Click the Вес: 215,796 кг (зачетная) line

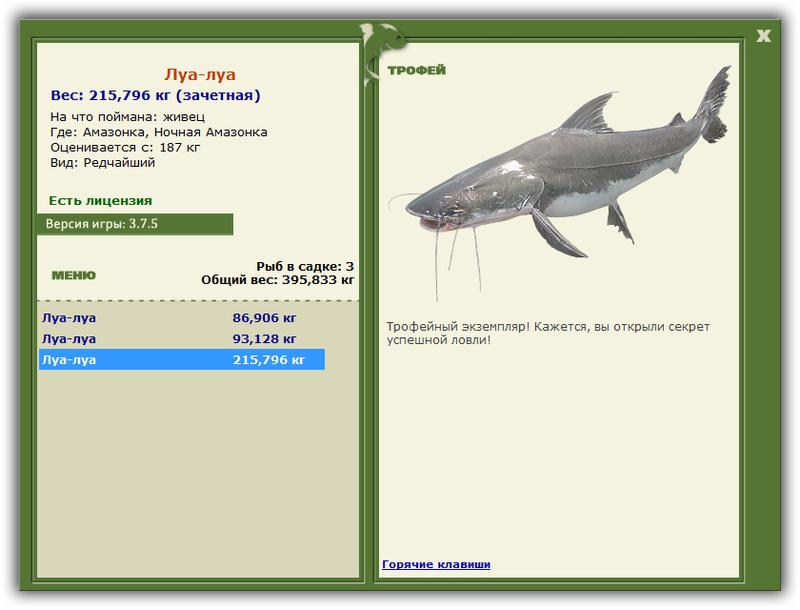pyautogui.click(x=156, y=95)
